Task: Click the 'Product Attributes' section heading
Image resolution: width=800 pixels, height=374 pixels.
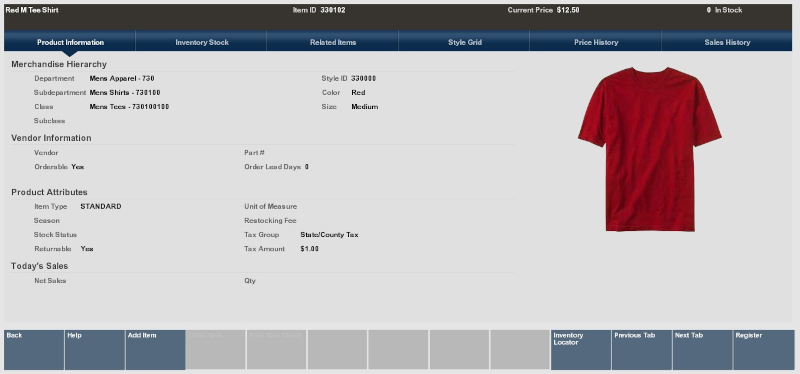Action: (x=49, y=192)
